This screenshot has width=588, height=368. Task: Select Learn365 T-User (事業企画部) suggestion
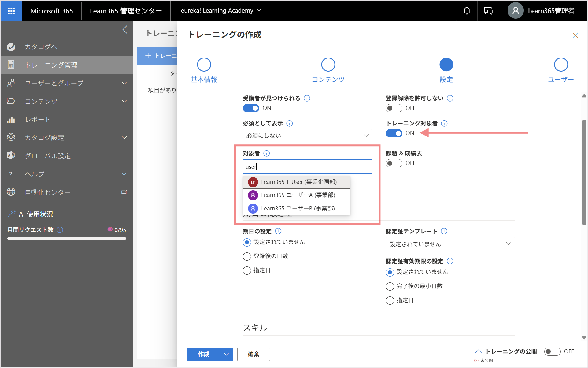pos(297,182)
